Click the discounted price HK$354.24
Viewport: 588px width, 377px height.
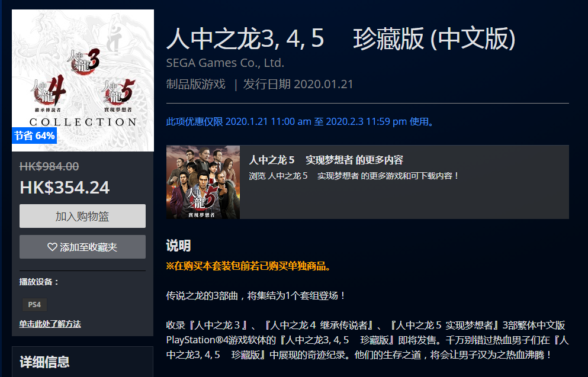(x=65, y=187)
